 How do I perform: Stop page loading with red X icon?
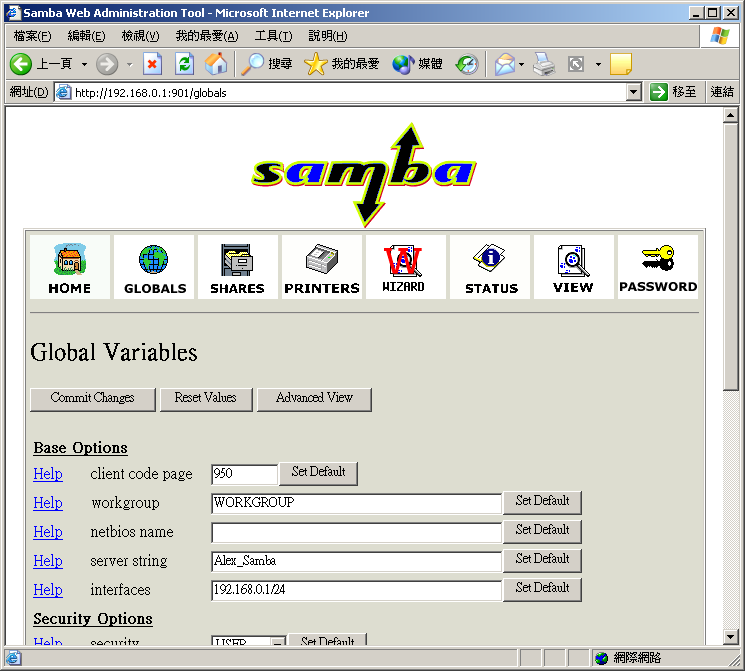pyautogui.click(x=153, y=64)
